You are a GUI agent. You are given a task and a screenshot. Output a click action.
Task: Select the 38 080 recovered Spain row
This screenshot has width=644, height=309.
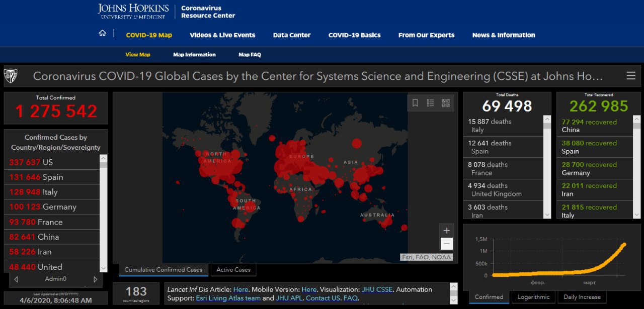tap(595, 147)
